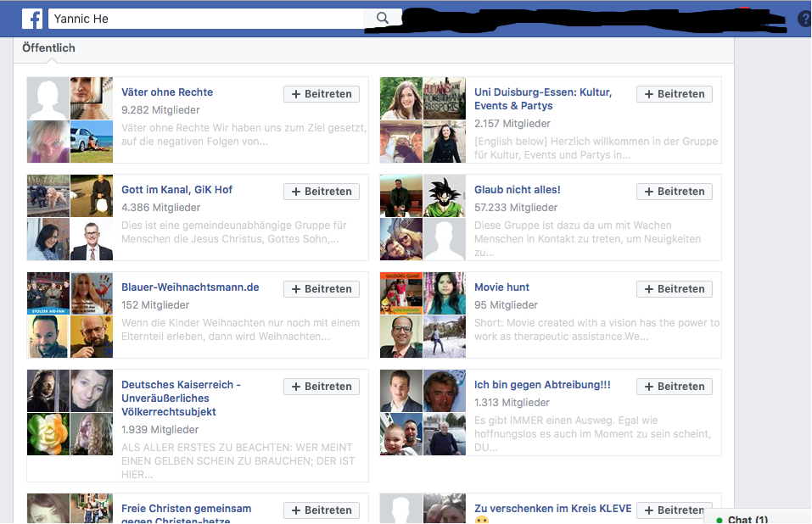Click the Glaub nicht alles! photo collage

423,217
